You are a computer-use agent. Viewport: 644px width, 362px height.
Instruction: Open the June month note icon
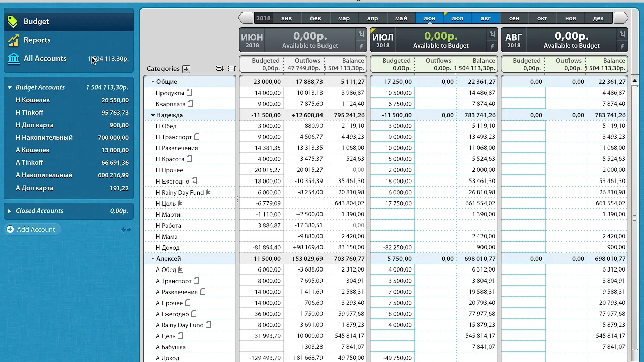361,34
